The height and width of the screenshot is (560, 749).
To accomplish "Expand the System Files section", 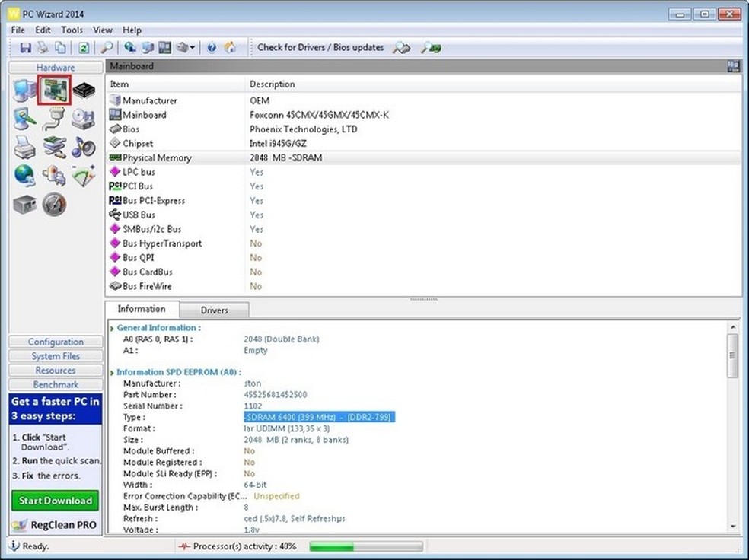I will click(x=56, y=356).
